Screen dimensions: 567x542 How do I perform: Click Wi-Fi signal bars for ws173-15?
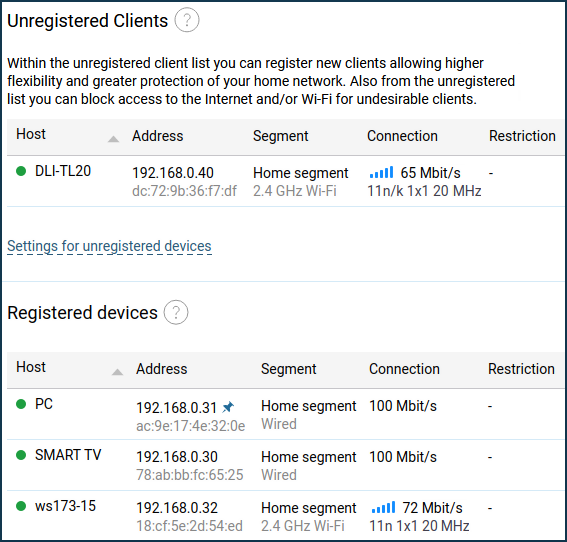pyautogui.click(x=383, y=507)
